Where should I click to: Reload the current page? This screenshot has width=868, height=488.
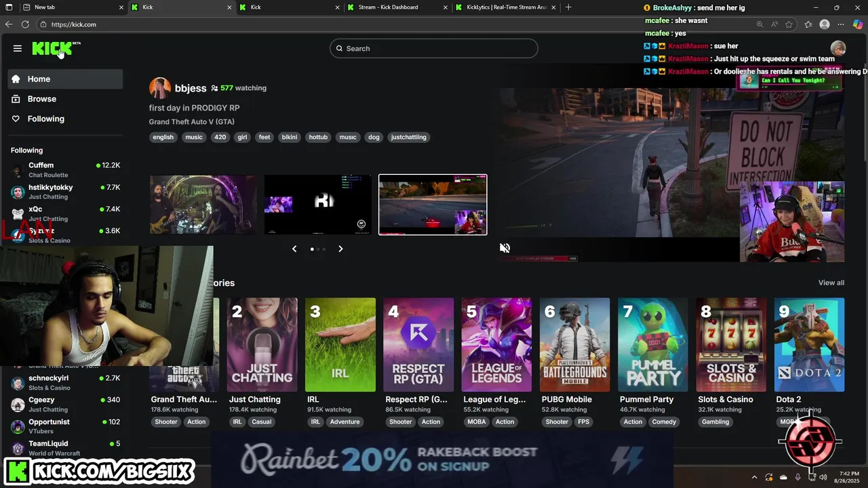(x=25, y=24)
